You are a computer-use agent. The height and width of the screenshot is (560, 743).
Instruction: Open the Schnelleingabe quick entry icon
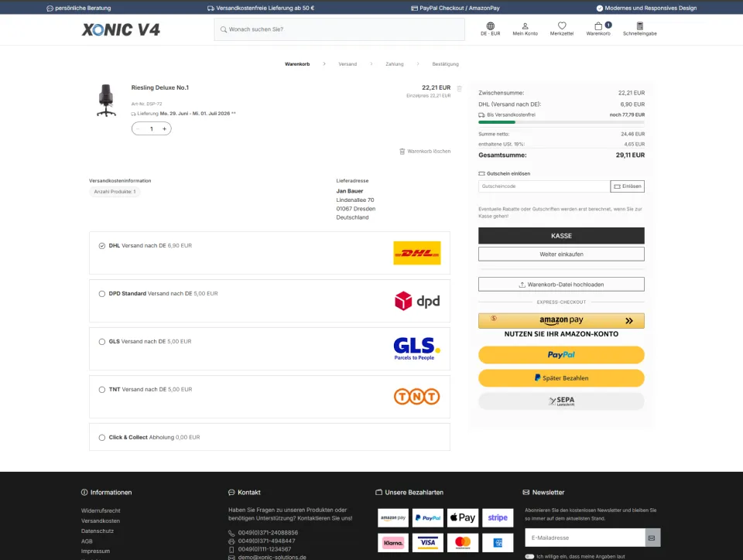(640, 29)
